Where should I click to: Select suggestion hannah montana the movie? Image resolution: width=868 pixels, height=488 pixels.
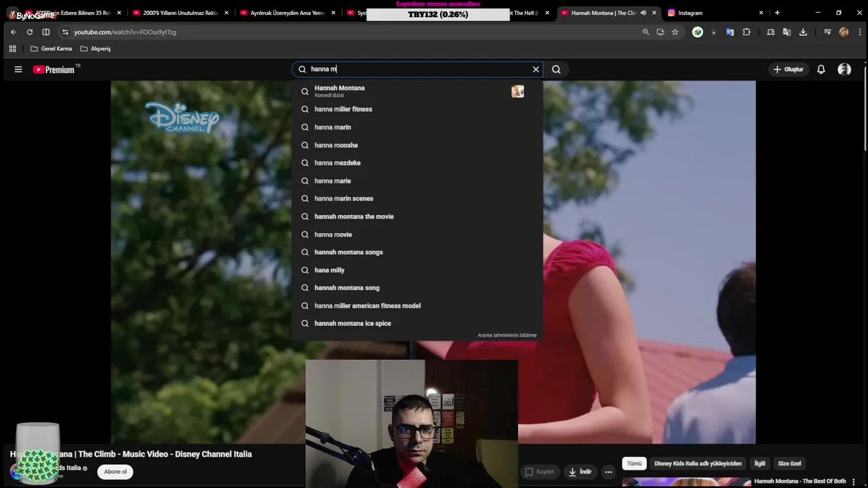[x=417, y=216]
